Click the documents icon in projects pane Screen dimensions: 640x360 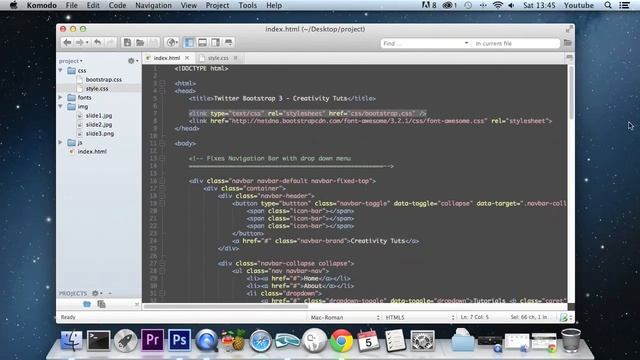click(x=101, y=304)
